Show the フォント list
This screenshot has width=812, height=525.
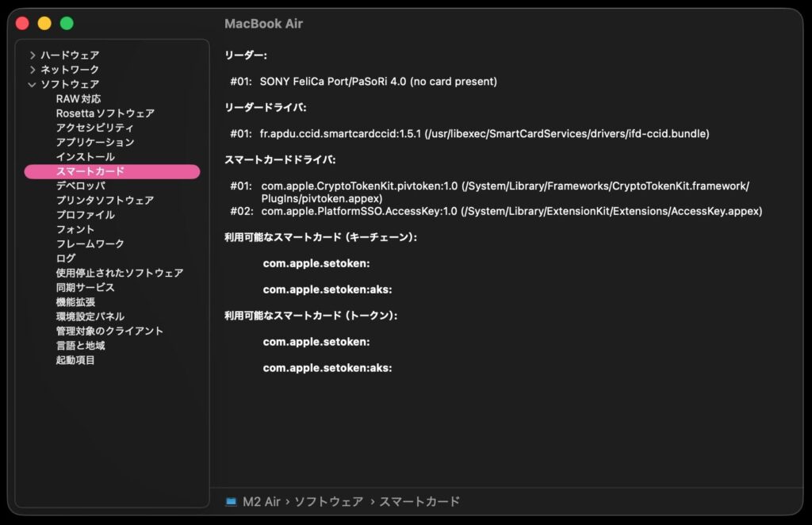pyautogui.click(x=75, y=229)
